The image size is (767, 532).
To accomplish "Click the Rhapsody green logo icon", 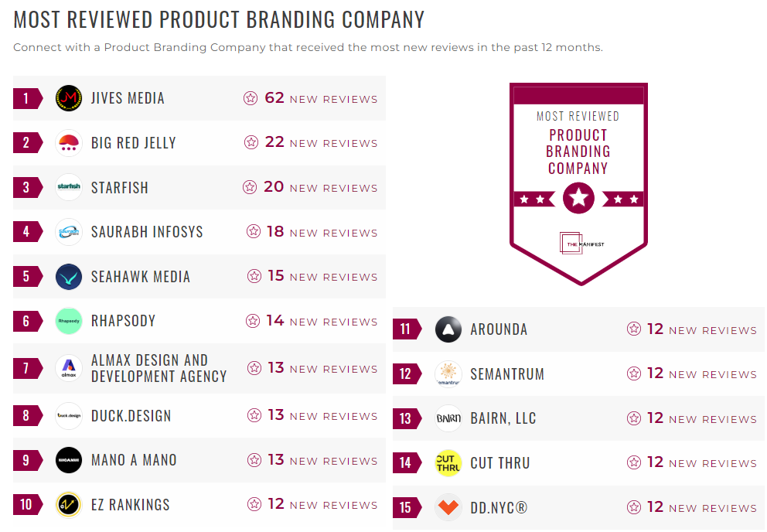I will point(69,321).
